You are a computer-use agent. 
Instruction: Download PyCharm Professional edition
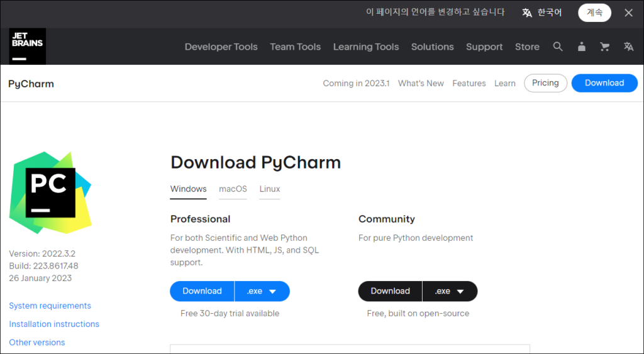click(202, 291)
